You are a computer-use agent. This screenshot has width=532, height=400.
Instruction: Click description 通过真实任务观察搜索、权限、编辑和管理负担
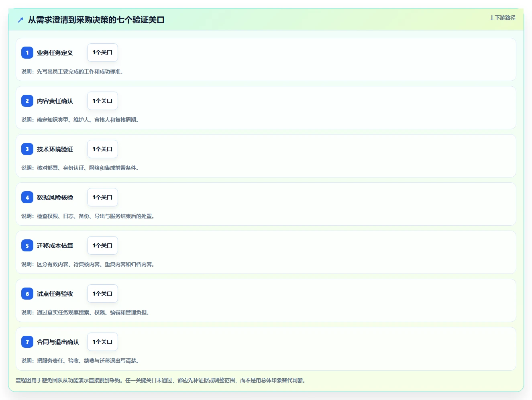(93, 312)
